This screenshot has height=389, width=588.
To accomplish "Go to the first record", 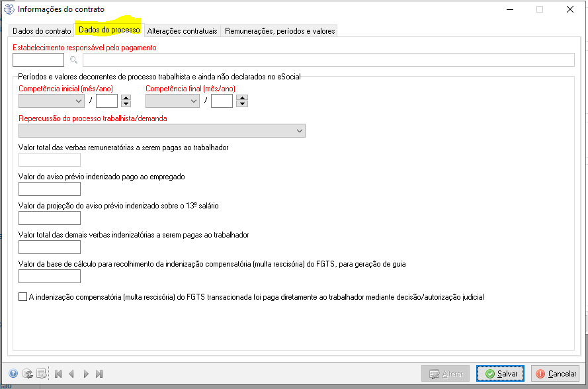I will click(58, 374).
